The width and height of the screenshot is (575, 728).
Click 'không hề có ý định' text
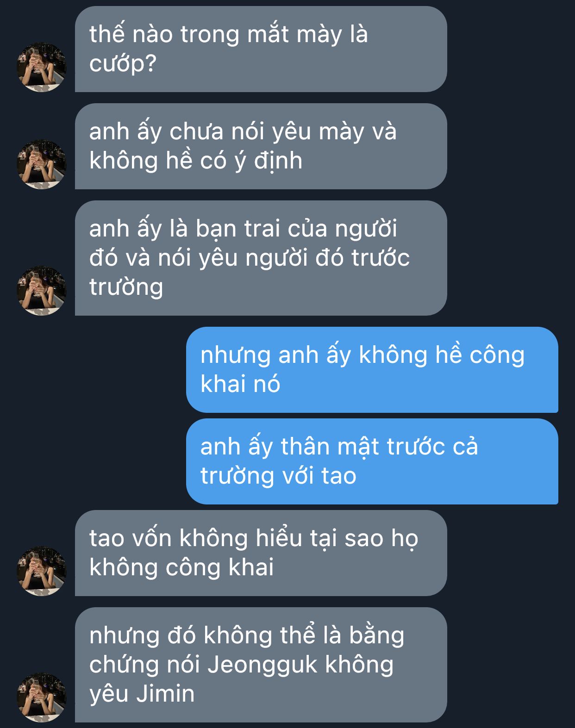click(x=196, y=161)
